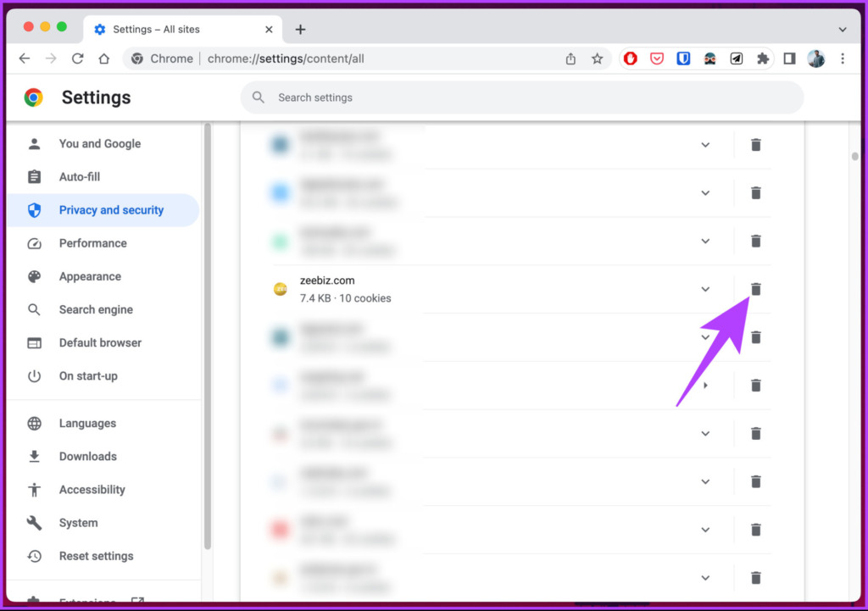Screen dimensions: 868x611
Task: Open the Extensions puzzle-piece icon
Action: [762, 58]
